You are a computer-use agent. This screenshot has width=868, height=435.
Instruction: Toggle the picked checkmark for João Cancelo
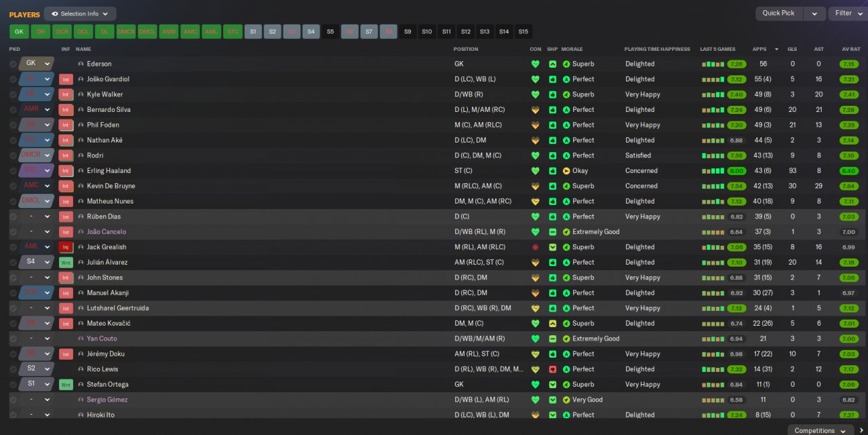(13, 232)
